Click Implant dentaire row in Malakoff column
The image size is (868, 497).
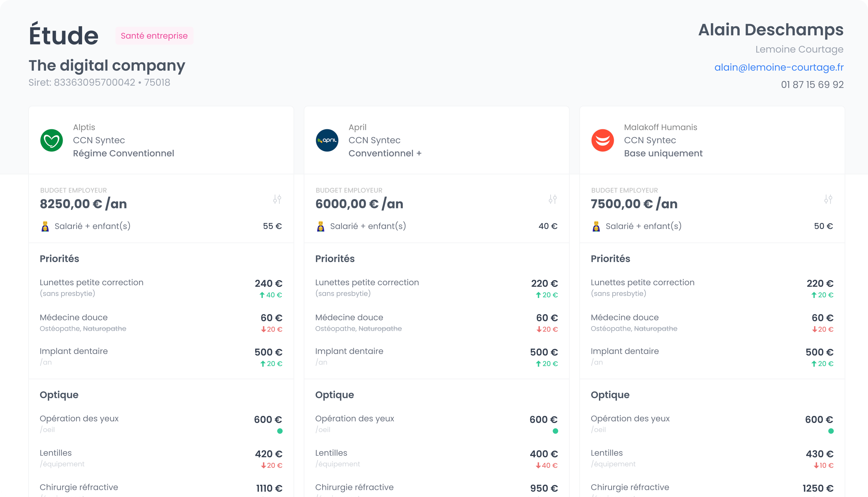click(x=624, y=351)
